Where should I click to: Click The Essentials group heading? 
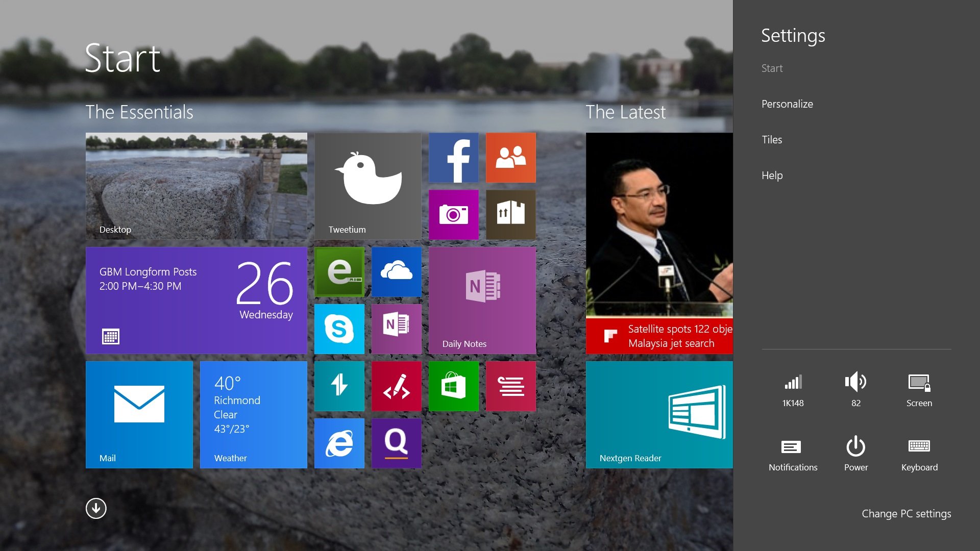139,112
